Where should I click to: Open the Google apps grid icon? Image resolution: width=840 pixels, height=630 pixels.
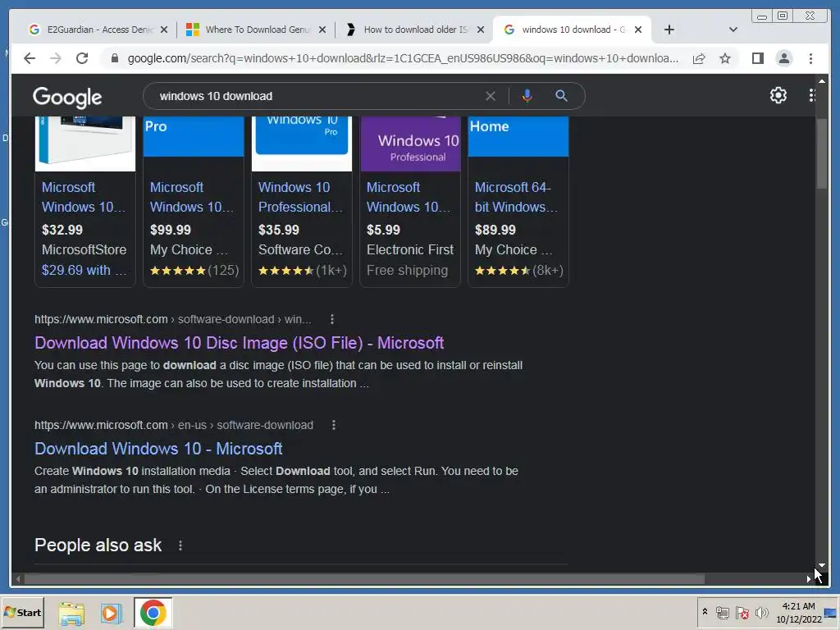812,95
